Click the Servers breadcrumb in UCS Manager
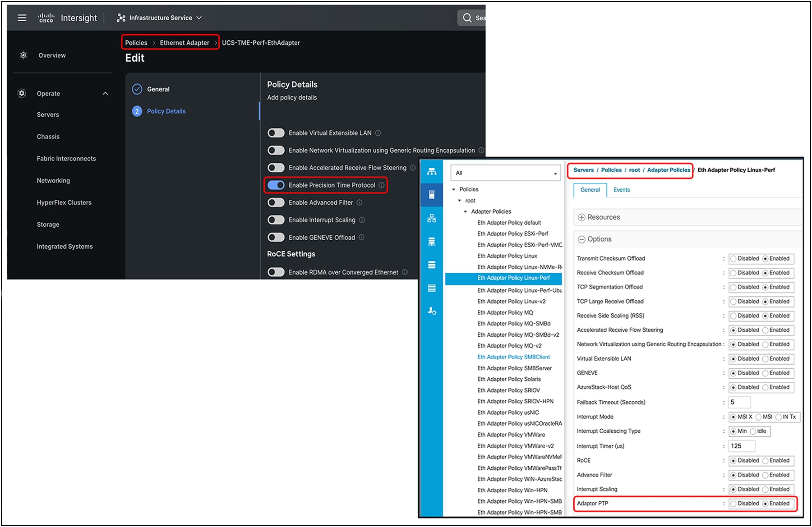 pos(583,170)
